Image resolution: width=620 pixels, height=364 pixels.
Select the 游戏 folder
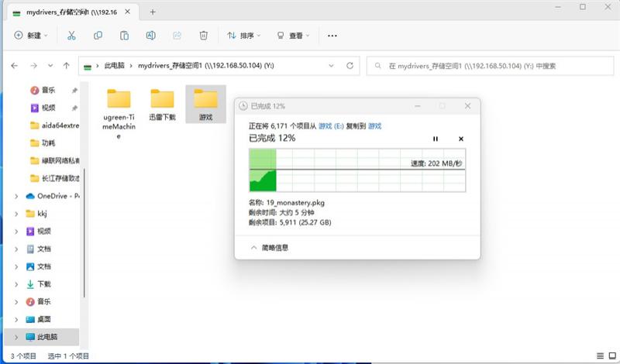(206, 105)
